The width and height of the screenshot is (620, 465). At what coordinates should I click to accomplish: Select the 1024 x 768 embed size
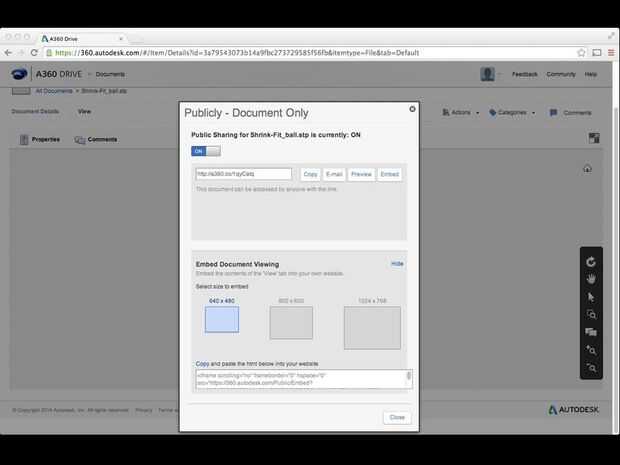[x=372, y=328]
